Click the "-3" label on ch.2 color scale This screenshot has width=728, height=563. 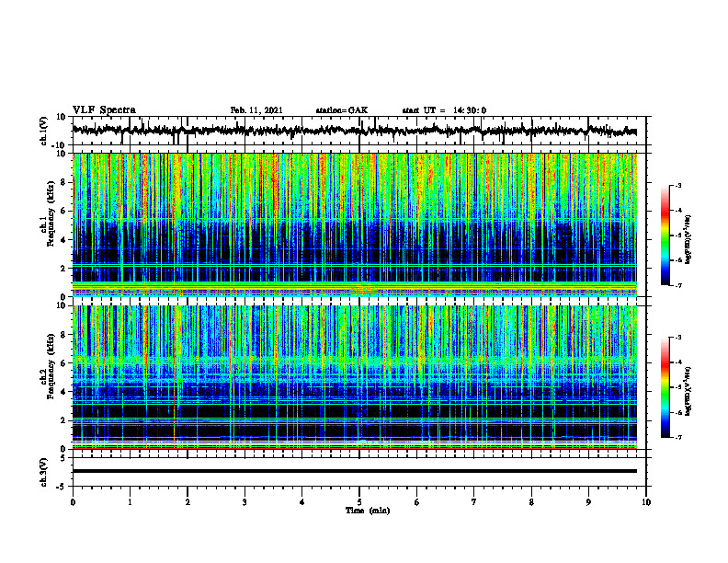[x=678, y=338]
